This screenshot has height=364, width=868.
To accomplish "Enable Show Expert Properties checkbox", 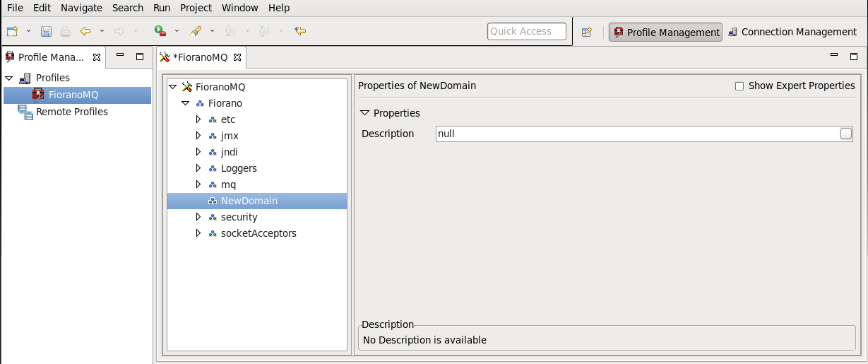I will coord(739,86).
